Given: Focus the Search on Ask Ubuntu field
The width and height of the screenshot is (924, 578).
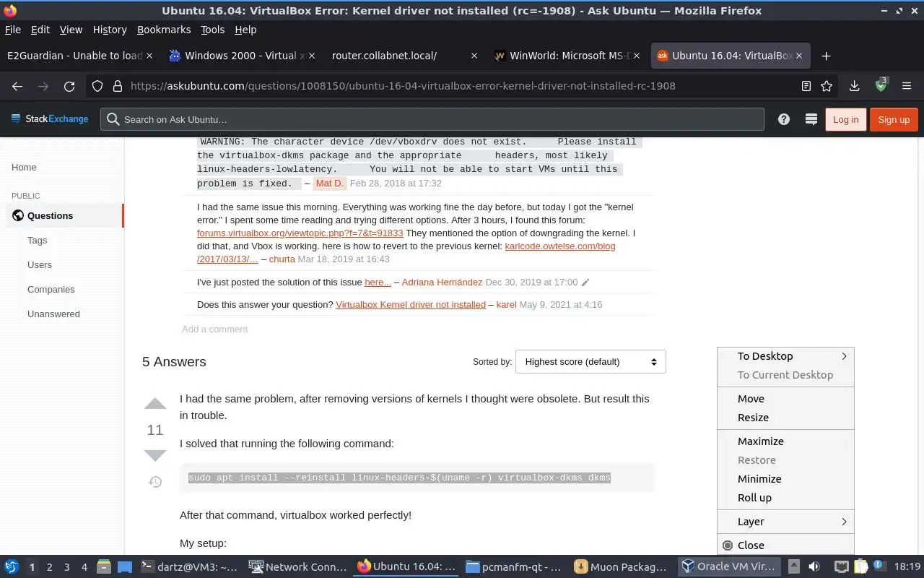Looking at the screenshot, I should click(x=432, y=119).
